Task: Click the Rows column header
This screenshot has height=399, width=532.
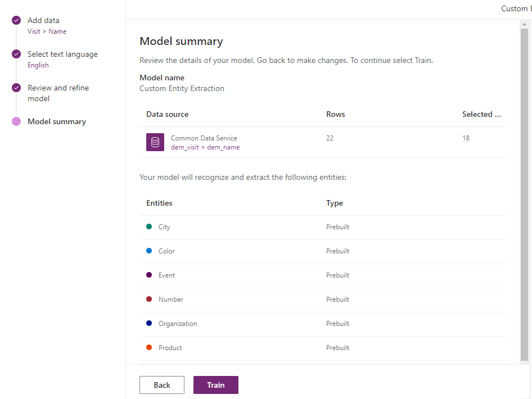Action: pos(336,114)
